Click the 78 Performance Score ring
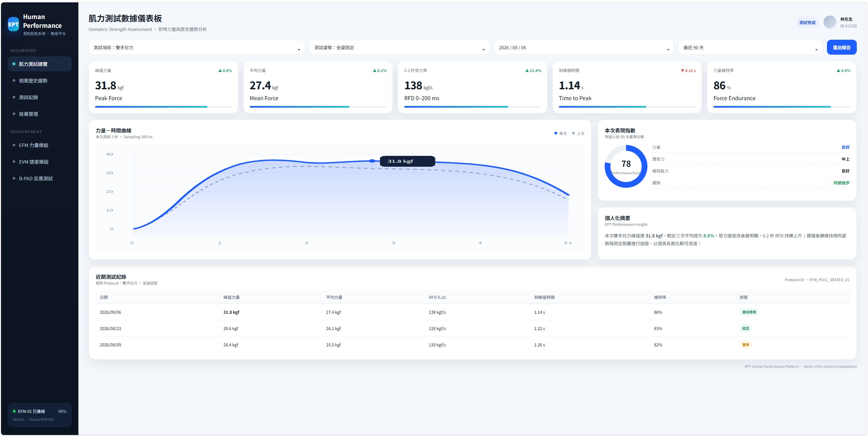 [x=626, y=166]
